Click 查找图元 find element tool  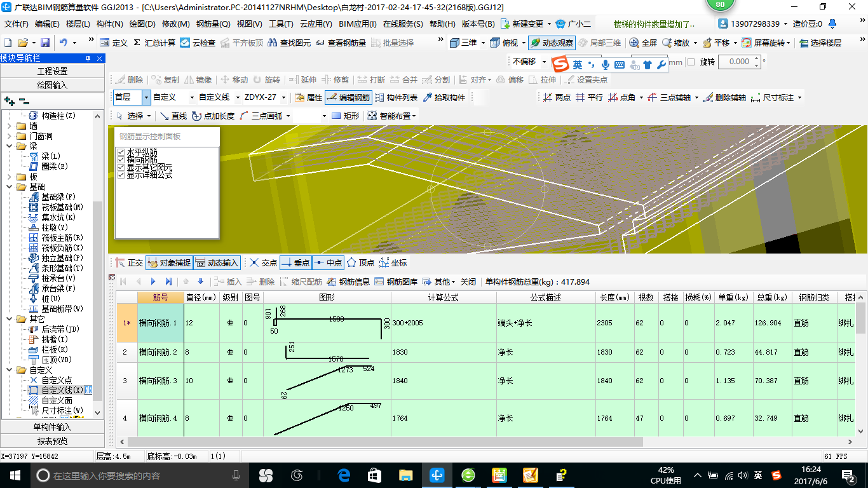pyautogui.click(x=290, y=43)
